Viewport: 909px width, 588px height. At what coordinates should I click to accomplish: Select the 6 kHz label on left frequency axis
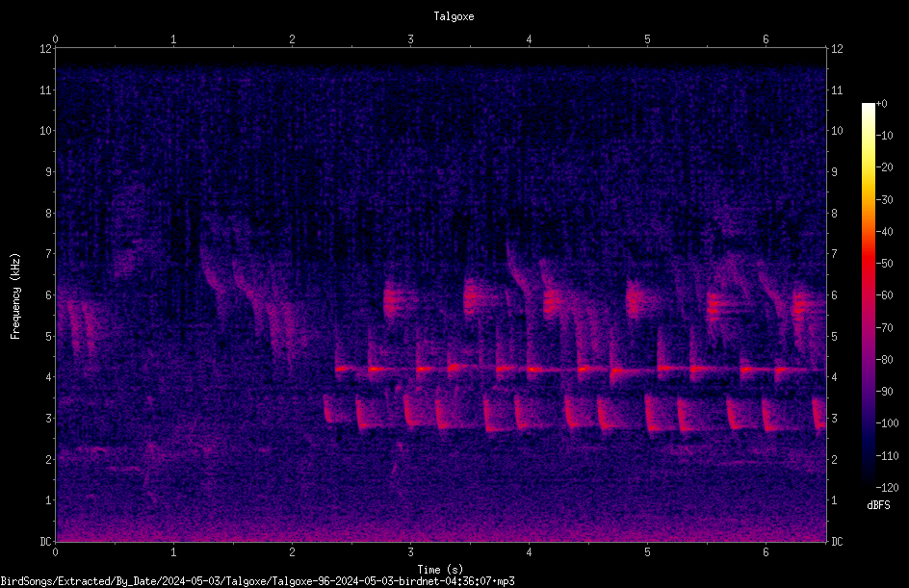(x=49, y=294)
